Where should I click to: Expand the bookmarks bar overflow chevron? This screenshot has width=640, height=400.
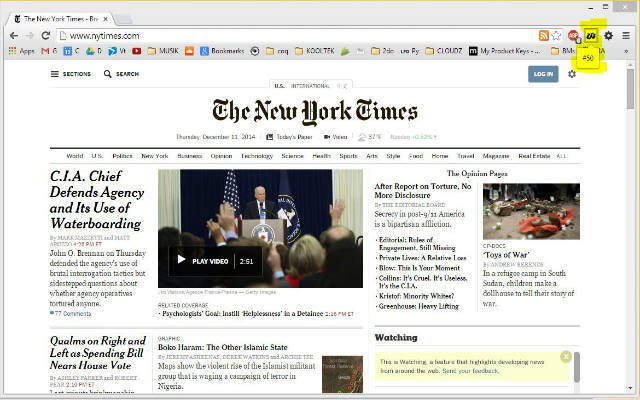click(626, 51)
